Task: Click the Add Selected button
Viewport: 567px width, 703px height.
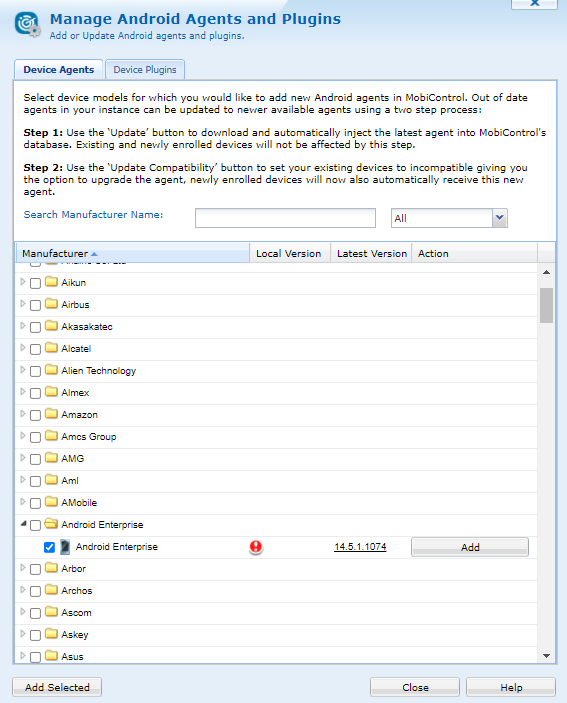Action: click(57, 687)
